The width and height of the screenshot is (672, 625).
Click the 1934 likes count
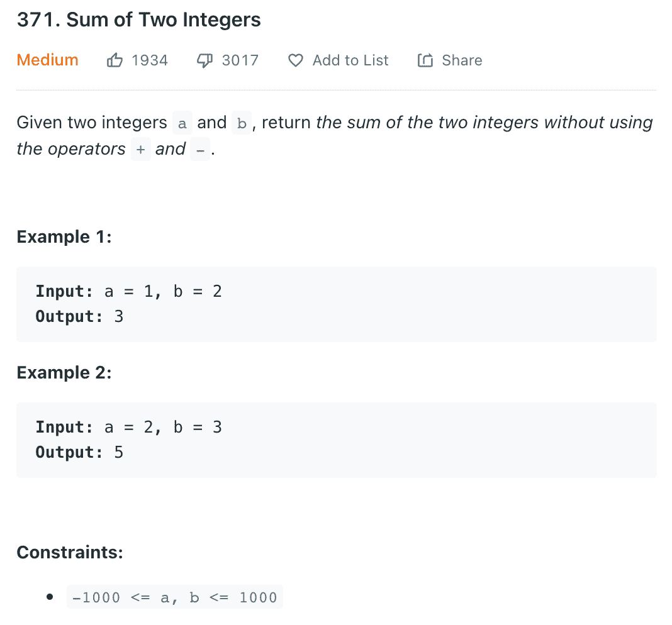(x=150, y=60)
